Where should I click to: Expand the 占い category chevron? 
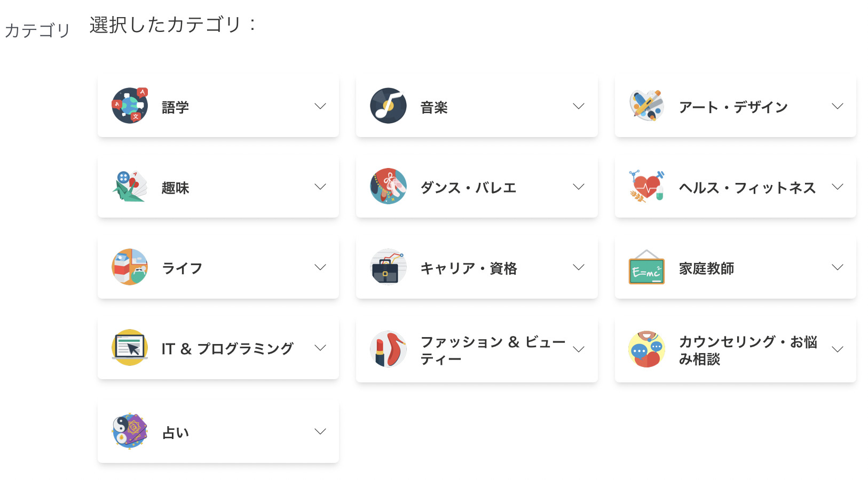(320, 431)
